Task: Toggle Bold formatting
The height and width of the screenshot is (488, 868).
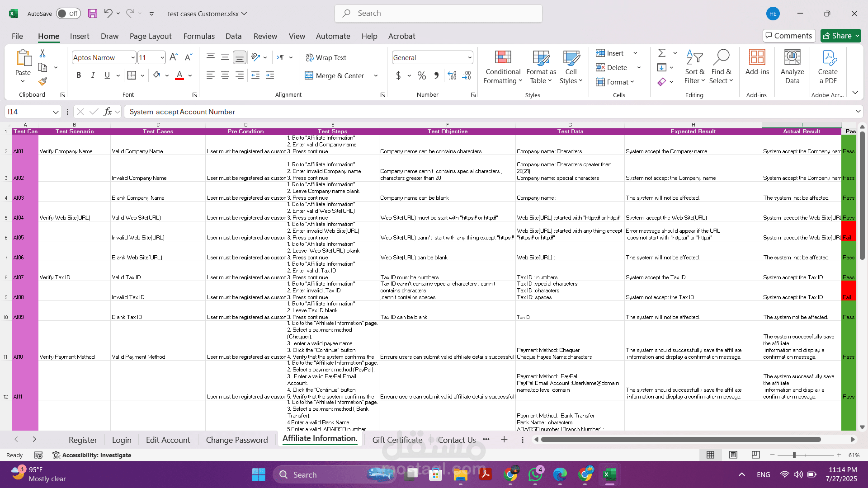Action: pos(79,75)
